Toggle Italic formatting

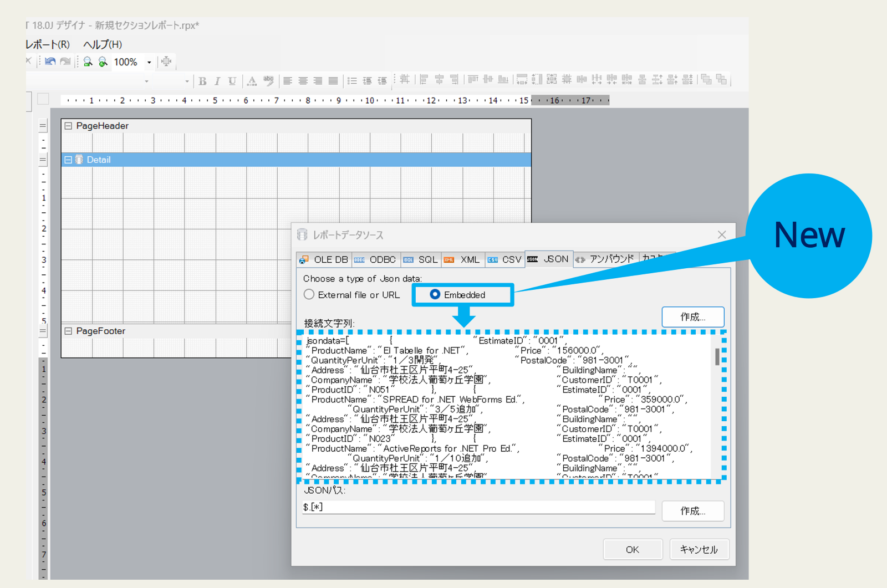pyautogui.click(x=217, y=81)
